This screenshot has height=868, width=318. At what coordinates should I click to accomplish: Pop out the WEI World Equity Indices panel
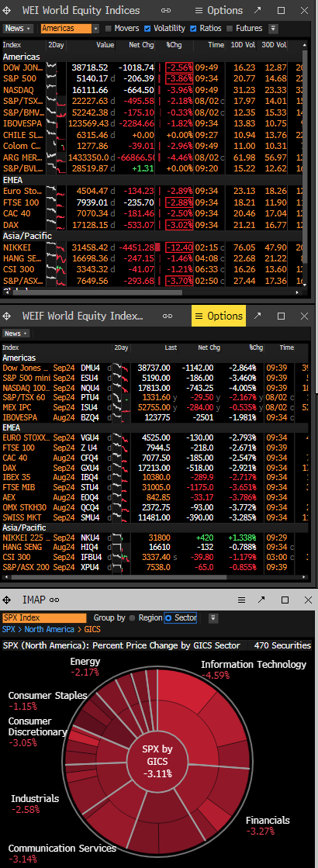(258, 10)
